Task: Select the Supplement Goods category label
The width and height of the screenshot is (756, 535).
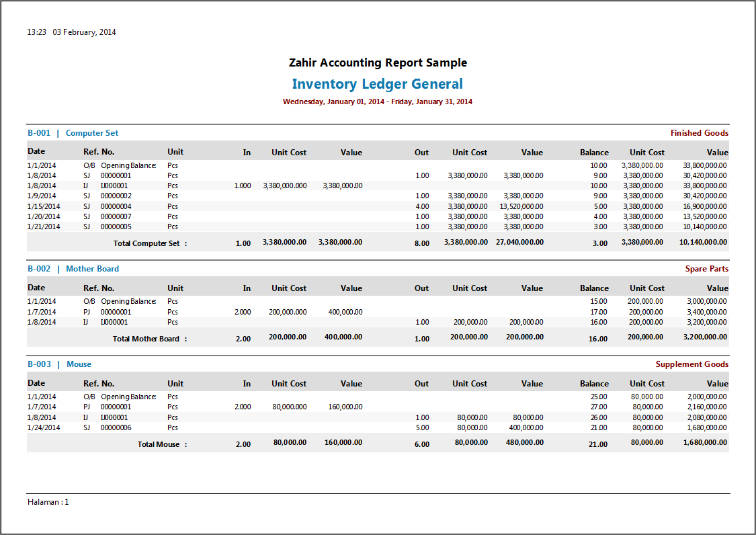Action: 692,364
